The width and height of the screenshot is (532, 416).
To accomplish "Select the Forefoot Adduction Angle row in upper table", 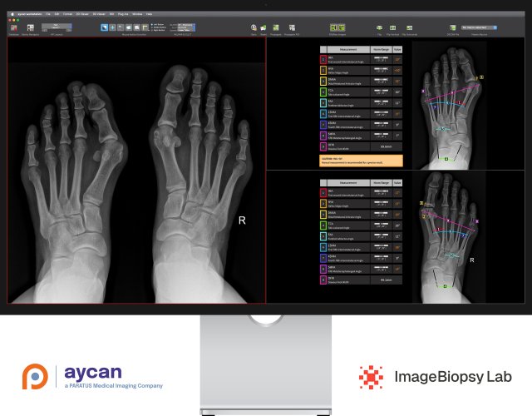I will [361, 103].
